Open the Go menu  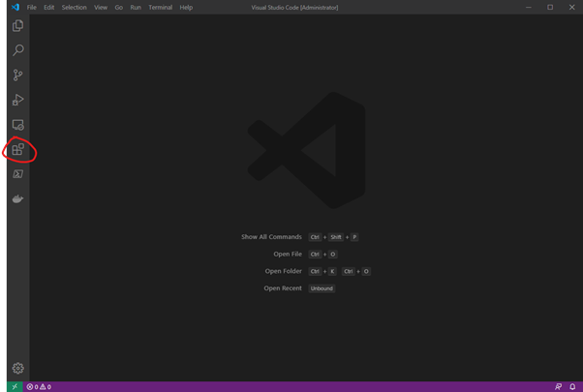point(118,7)
